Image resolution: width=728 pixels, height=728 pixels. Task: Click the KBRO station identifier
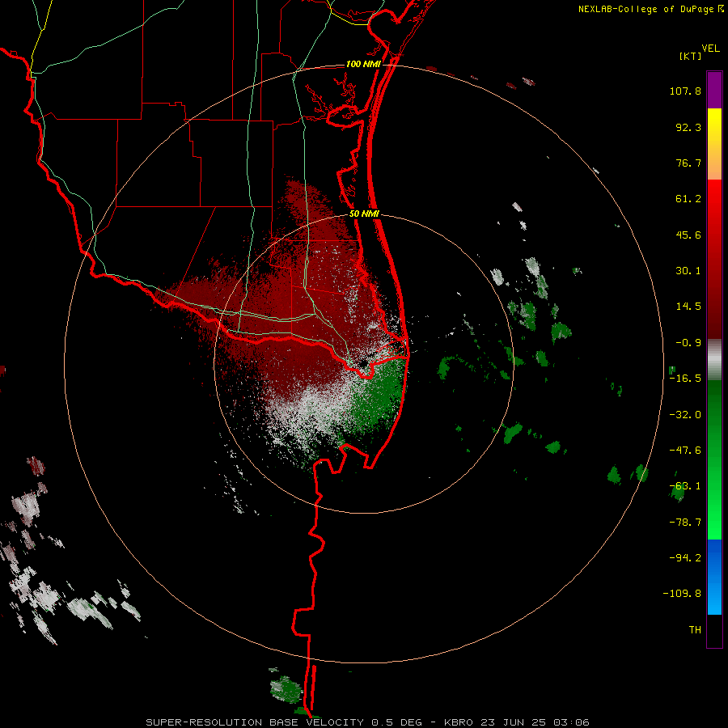point(459,722)
